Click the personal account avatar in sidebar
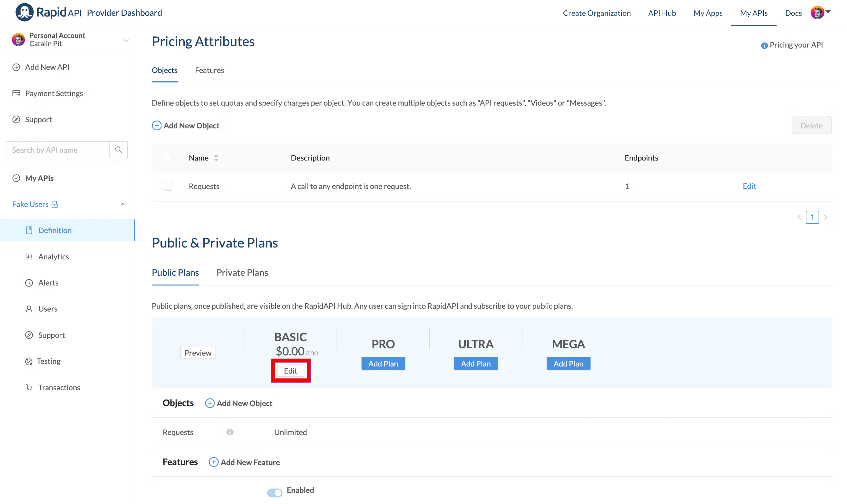 click(x=18, y=40)
